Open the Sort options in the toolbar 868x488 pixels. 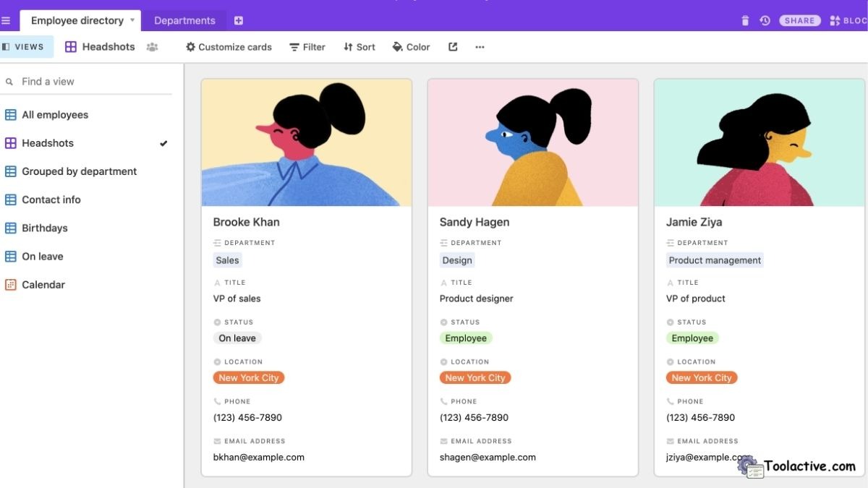pos(359,46)
